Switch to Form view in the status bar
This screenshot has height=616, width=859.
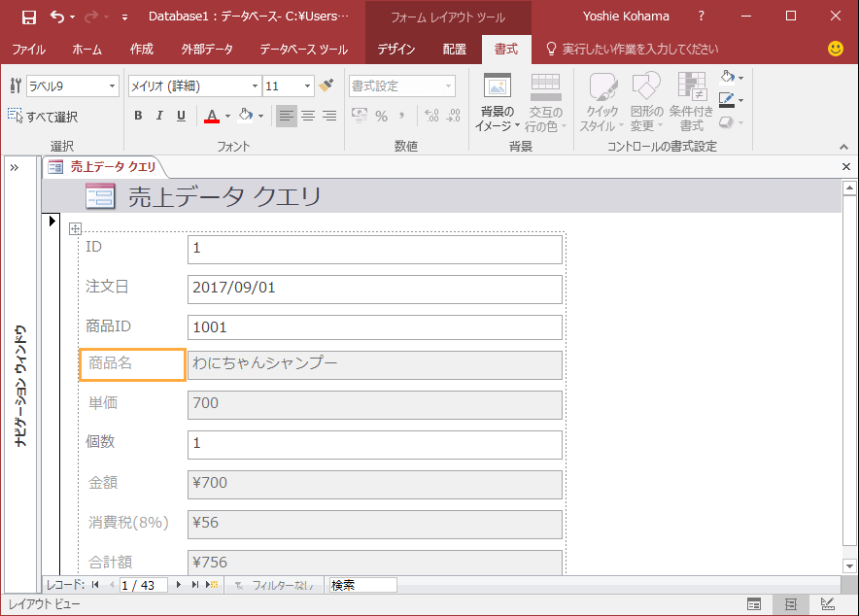pos(755,604)
